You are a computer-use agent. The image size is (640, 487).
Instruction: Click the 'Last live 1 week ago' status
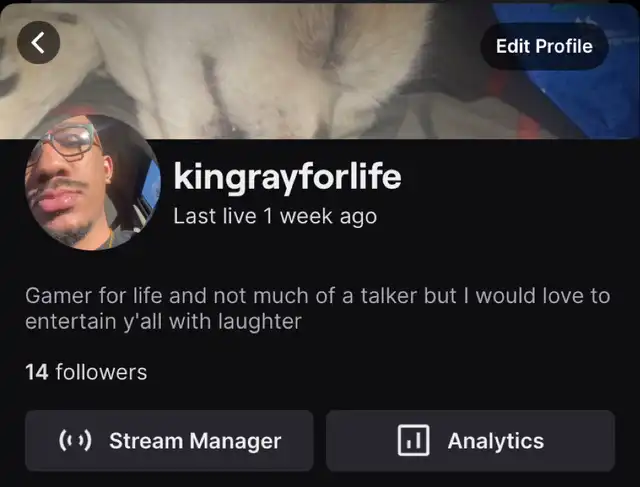(x=275, y=216)
